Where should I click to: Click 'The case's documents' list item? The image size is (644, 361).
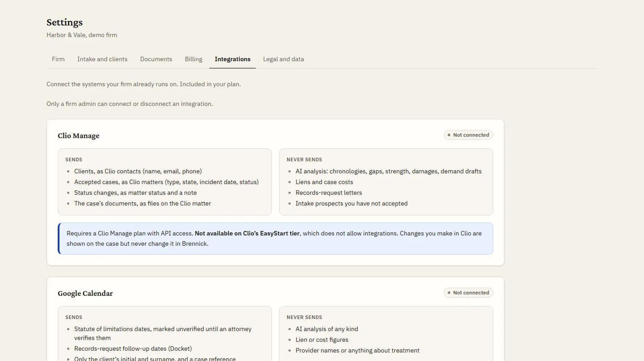143,203
